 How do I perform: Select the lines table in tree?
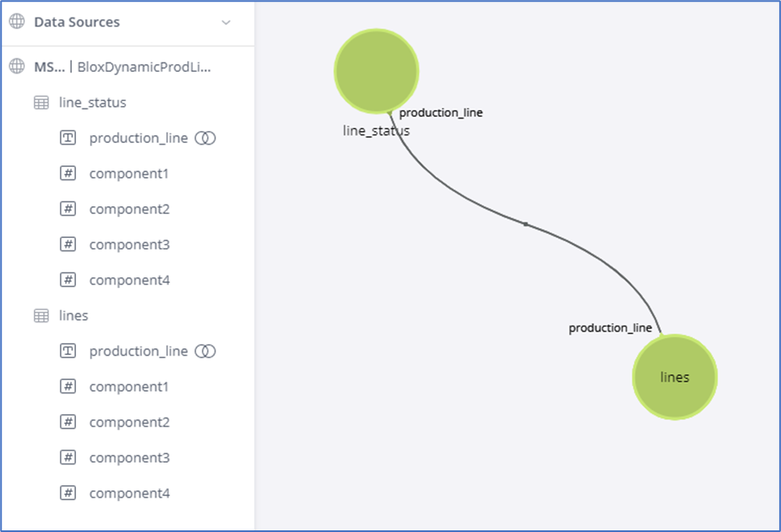point(74,316)
